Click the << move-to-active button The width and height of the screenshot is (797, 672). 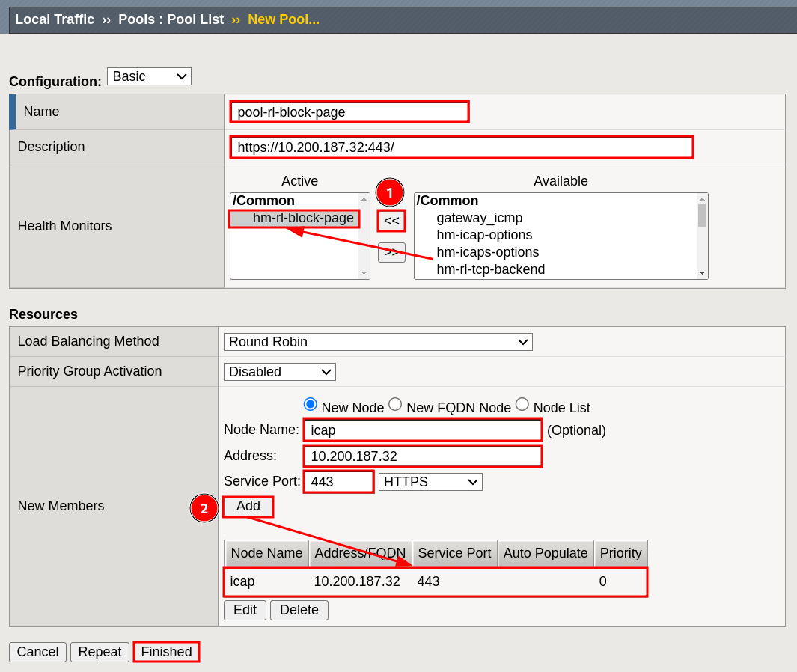(391, 221)
